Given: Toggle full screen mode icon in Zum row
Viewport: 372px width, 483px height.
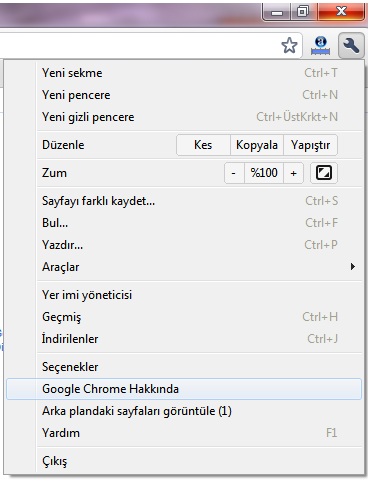Looking at the screenshot, I should [x=324, y=173].
